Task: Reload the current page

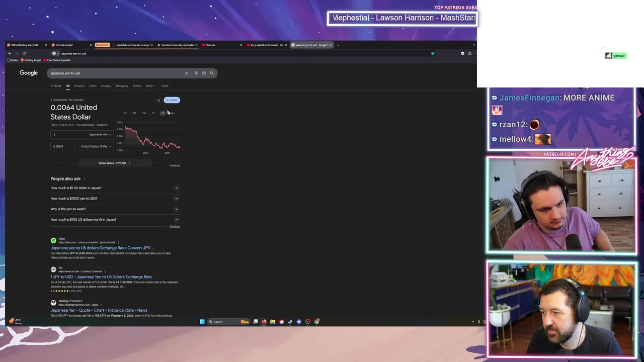Action: pos(24,53)
